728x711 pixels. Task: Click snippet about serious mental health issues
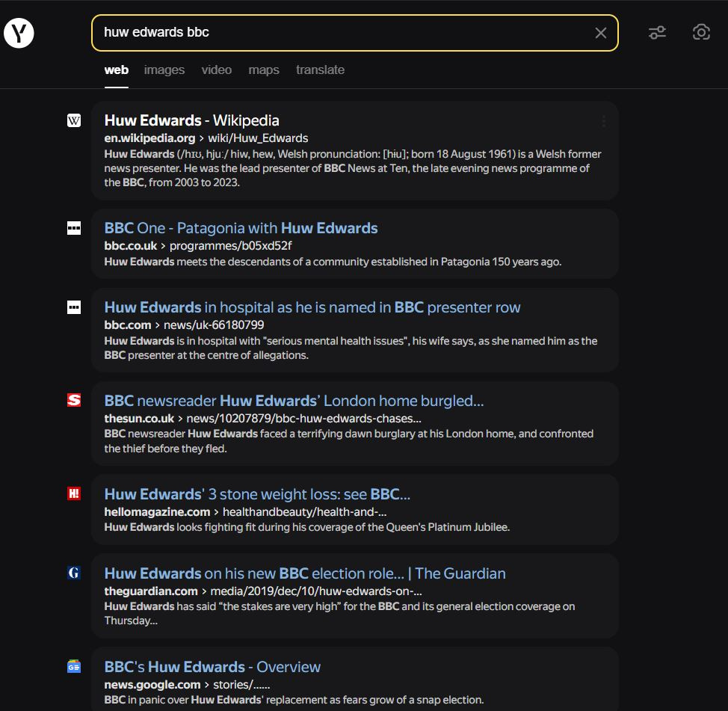point(351,348)
